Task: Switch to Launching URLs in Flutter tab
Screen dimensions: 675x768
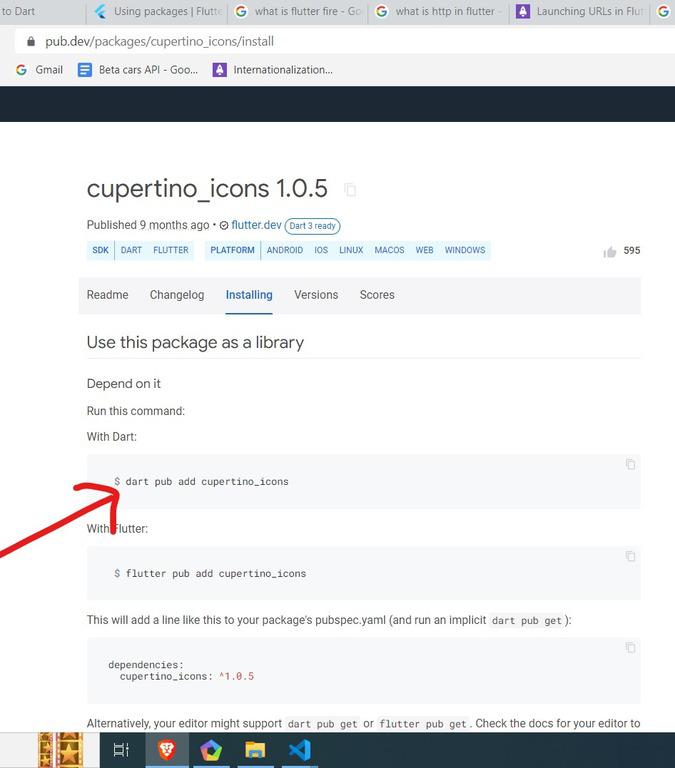Action: (x=580, y=11)
